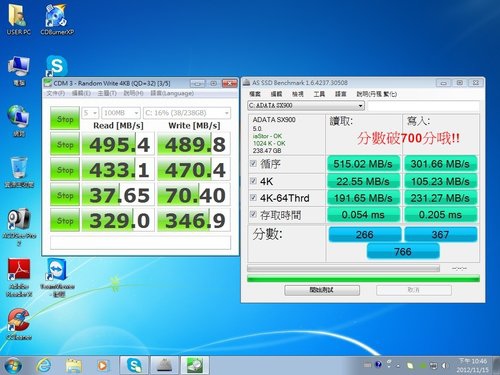Open the Language menu in CrystalDiskMark
The height and width of the screenshot is (375, 500).
tap(172, 93)
